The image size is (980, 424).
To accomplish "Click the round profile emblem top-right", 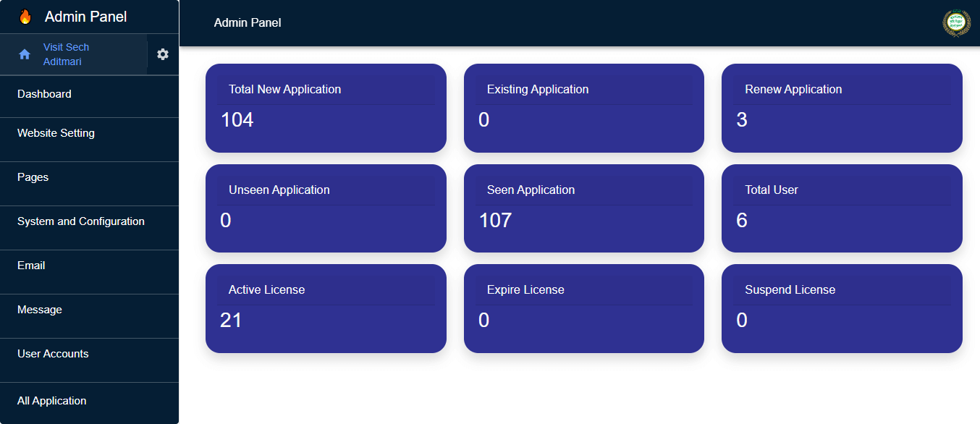I will [956, 23].
